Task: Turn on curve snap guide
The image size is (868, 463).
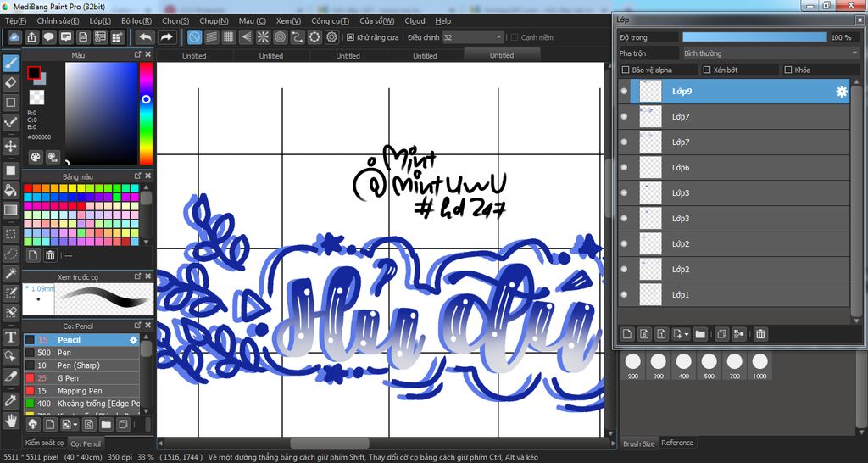Action: point(298,37)
